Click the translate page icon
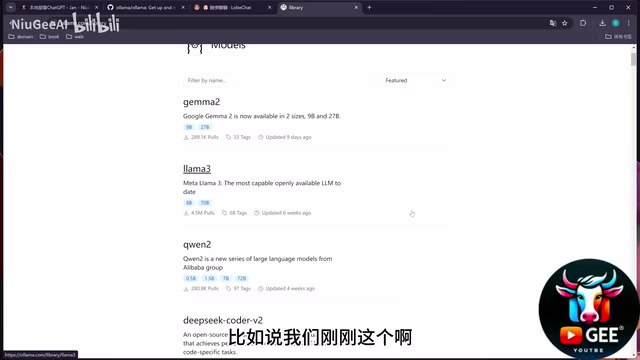 click(x=553, y=23)
